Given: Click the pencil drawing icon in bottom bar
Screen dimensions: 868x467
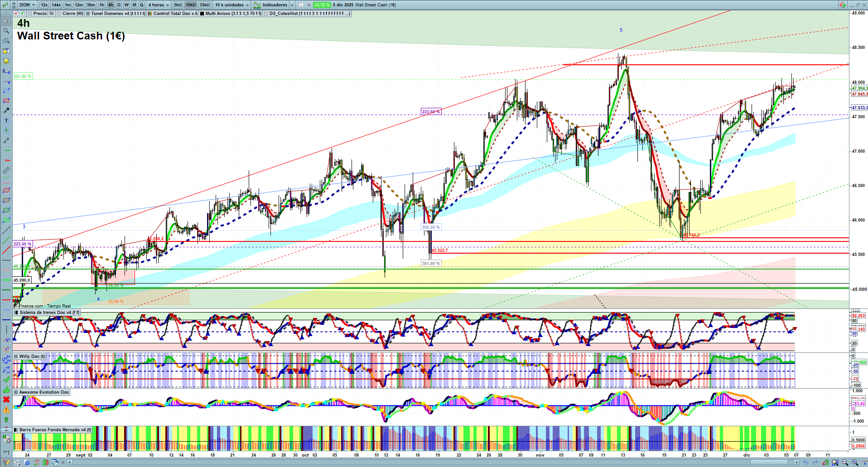Looking at the screenshot, I should [x=6, y=462].
